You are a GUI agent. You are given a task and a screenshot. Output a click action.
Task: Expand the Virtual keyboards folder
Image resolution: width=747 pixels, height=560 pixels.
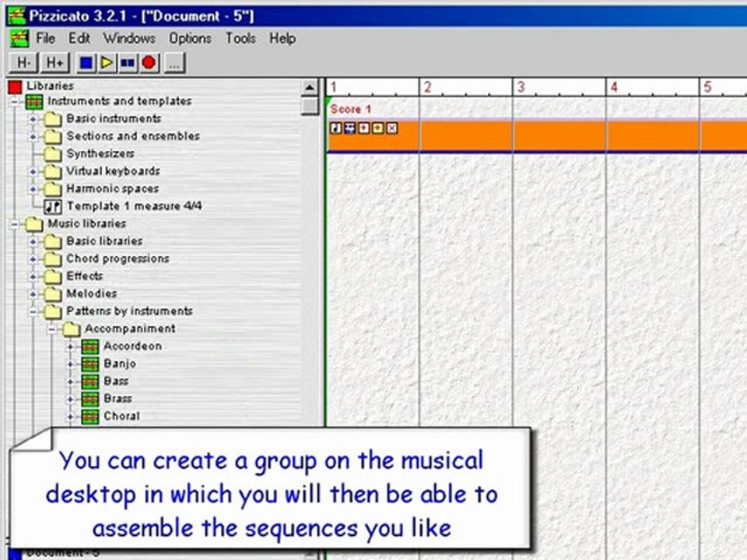click(33, 171)
